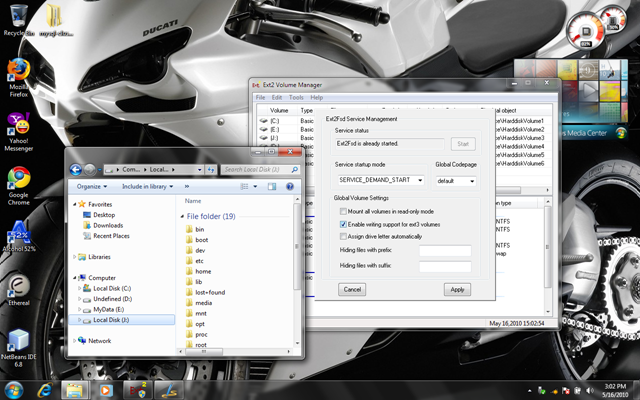
Task: Open the Edit menu in Ext2 Volume Manager
Action: pyautogui.click(x=277, y=98)
